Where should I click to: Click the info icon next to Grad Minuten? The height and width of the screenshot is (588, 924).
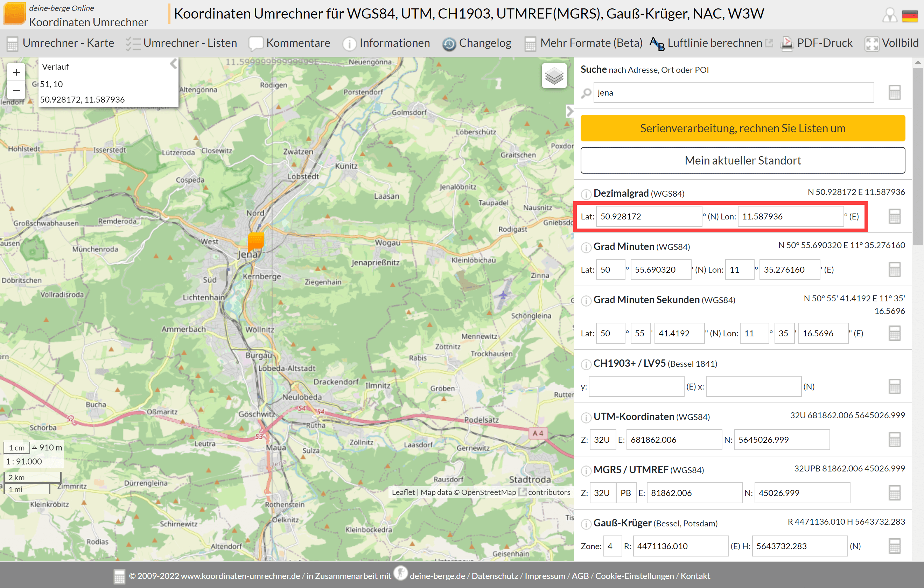586,247
